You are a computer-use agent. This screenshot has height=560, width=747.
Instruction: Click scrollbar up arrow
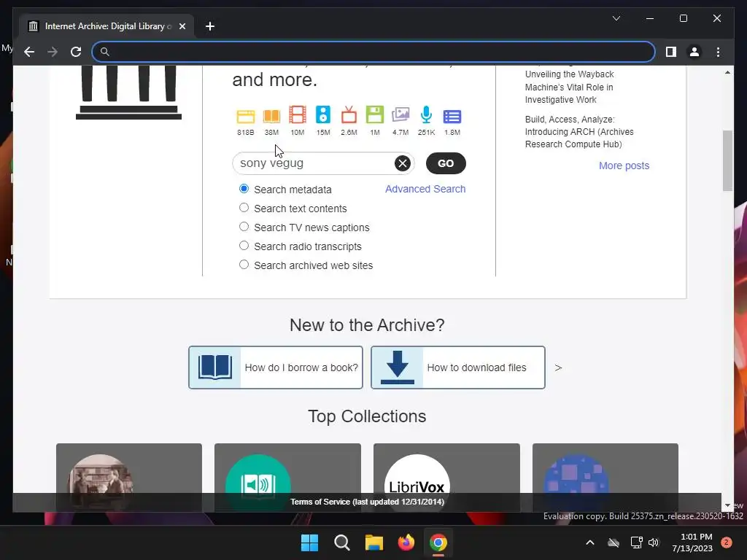(x=727, y=72)
